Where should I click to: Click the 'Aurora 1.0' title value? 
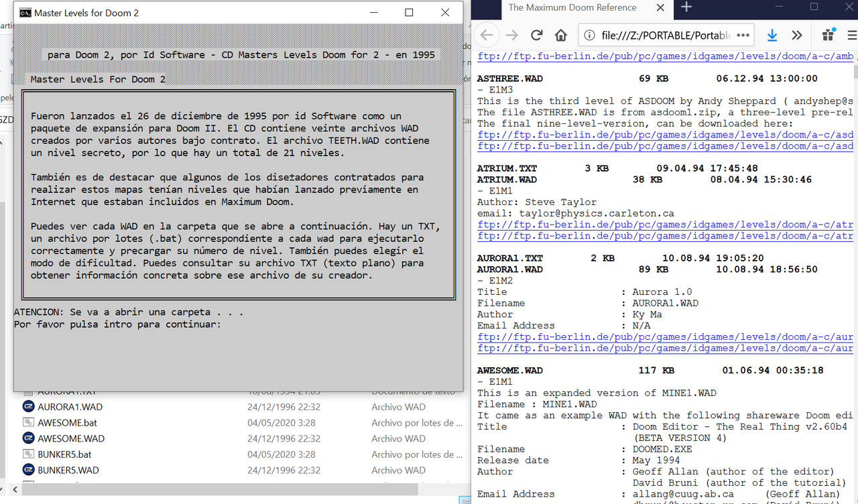pyautogui.click(x=662, y=292)
